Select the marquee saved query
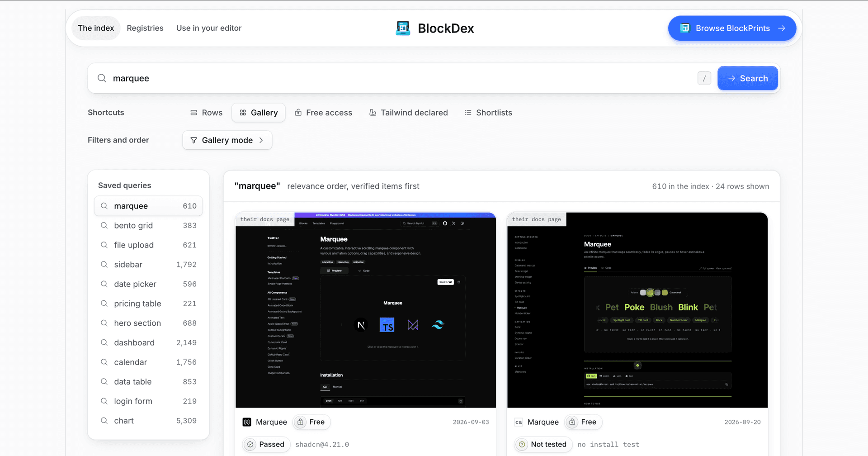 (148, 206)
